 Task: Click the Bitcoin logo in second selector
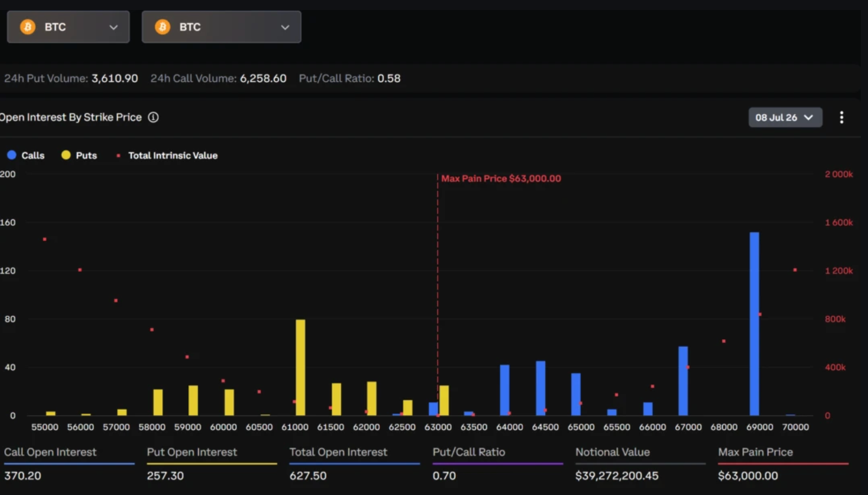(162, 27)
